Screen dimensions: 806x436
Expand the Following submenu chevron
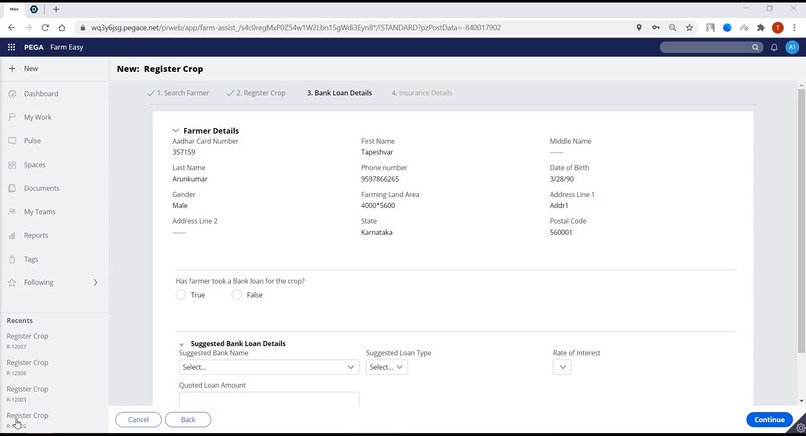click(95, 282)
